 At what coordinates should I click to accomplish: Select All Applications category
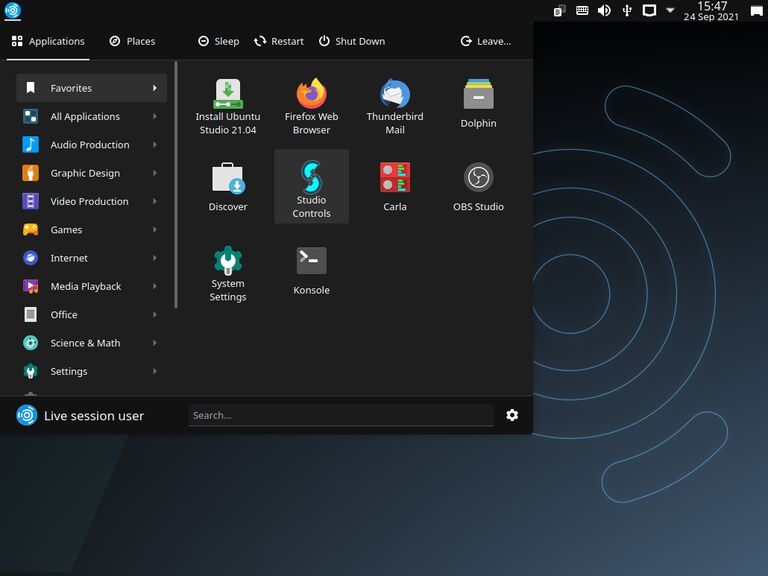(x=92, y=117)
